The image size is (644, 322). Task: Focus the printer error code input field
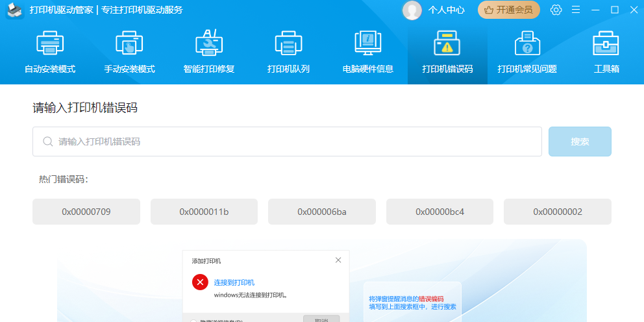click(x=292, y=142)
